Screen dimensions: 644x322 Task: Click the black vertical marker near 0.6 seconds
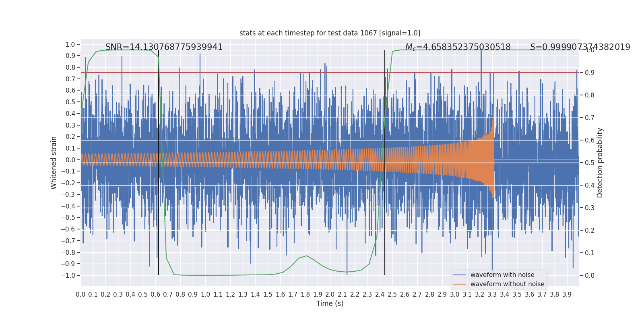click(x=159, y=163)
